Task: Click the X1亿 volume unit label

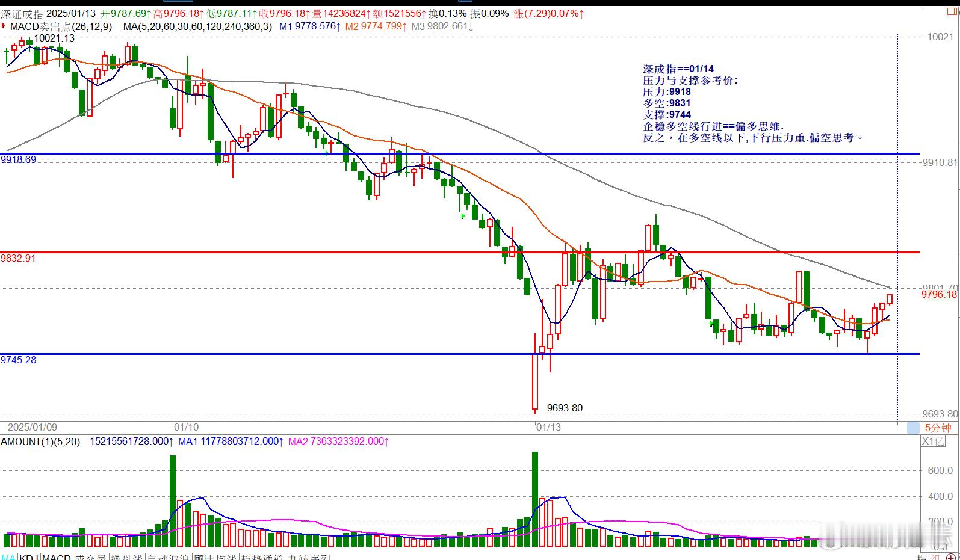Action: point(934,442)
